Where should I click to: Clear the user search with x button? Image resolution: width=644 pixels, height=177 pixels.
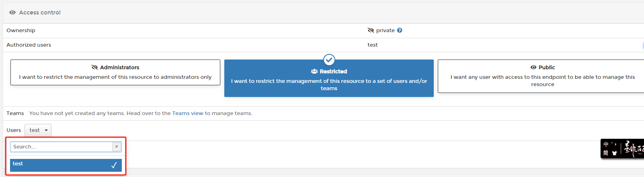pos(117,146)
